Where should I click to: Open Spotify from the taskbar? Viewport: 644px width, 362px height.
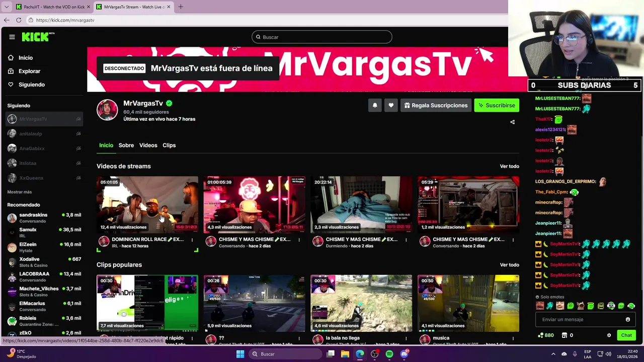(389, 354)
